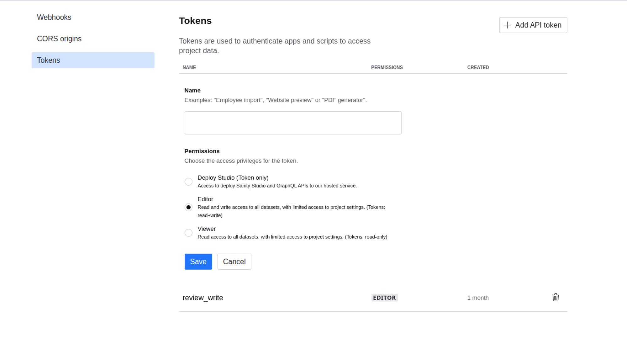Delete the review_write token via trash icon
The width and height of the screenshot is (627, 364).
pos(555,297)
